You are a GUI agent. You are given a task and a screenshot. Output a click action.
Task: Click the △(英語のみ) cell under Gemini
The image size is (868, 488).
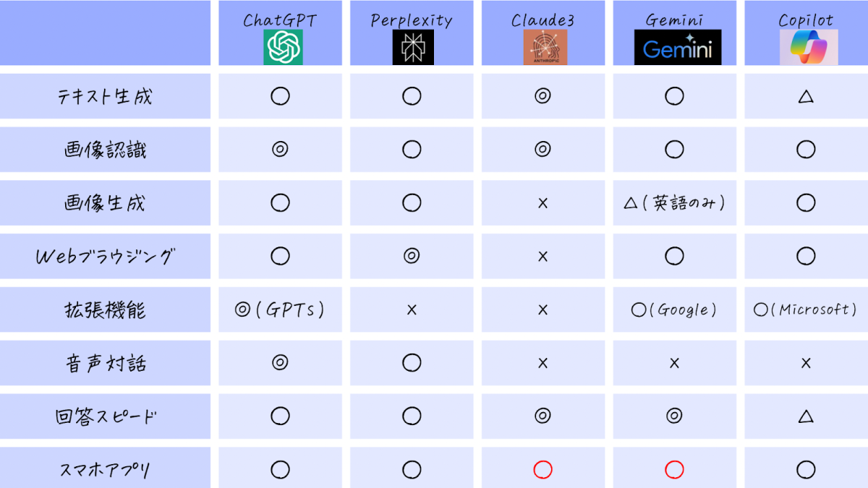click(x=674, y=203)
